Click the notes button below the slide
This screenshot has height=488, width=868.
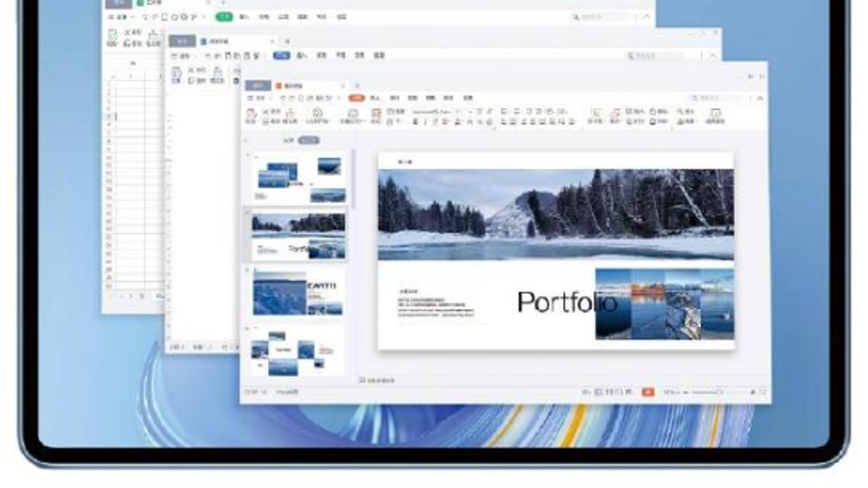pyautogui.click(x=376, y=380)
